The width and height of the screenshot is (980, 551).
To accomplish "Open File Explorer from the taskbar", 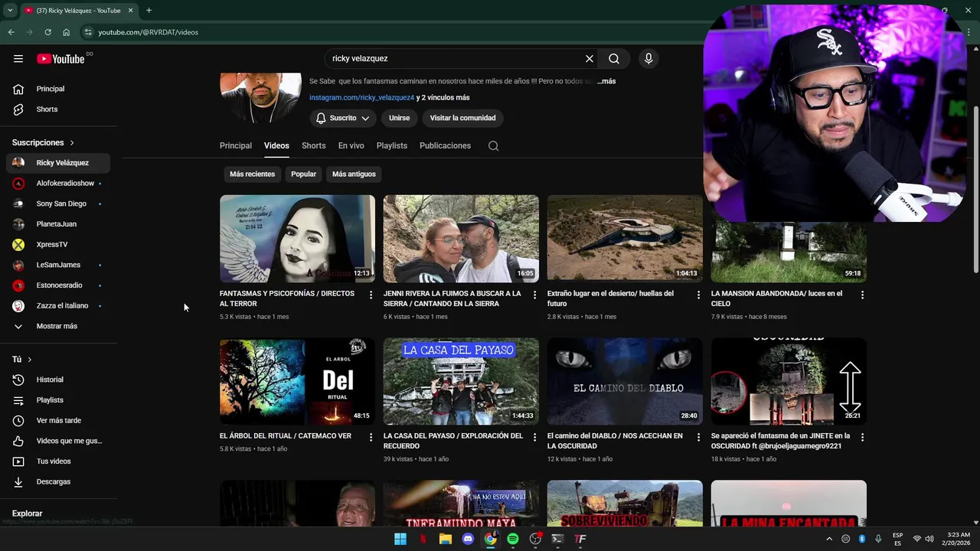I will 446,539.
